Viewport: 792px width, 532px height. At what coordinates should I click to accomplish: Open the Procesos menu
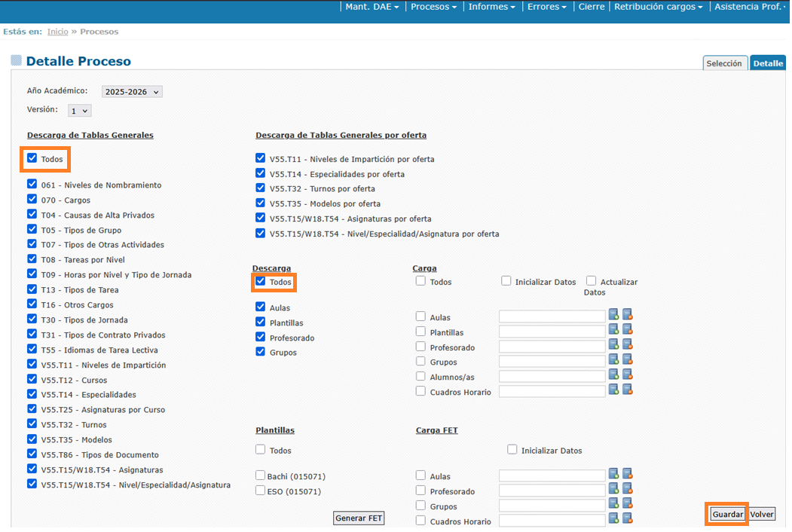tap(433, 7)
